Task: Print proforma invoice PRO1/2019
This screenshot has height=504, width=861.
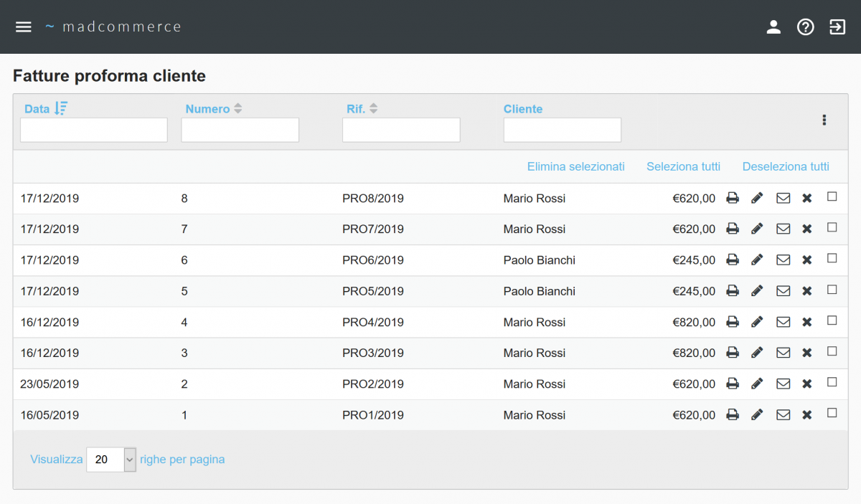Action: [x=733, y=414]
